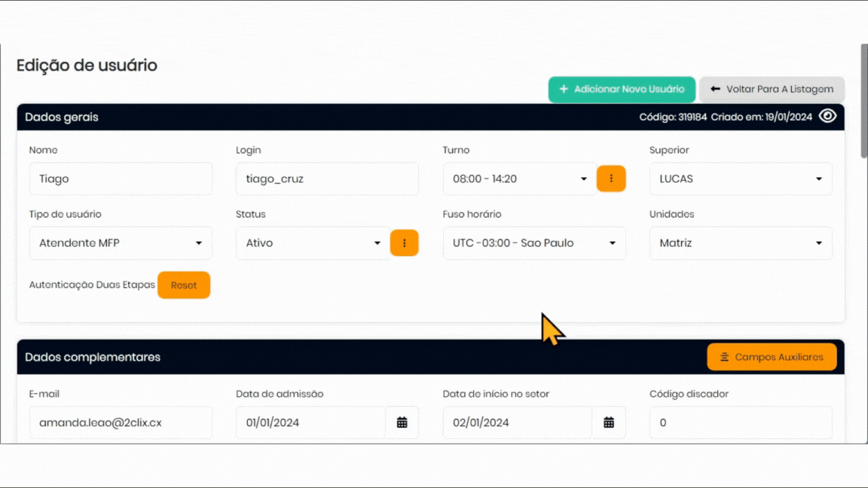Viewport: 868px width, 488px height.
Task: Select the Código discador input field
Action: click(x=740, y=422)
